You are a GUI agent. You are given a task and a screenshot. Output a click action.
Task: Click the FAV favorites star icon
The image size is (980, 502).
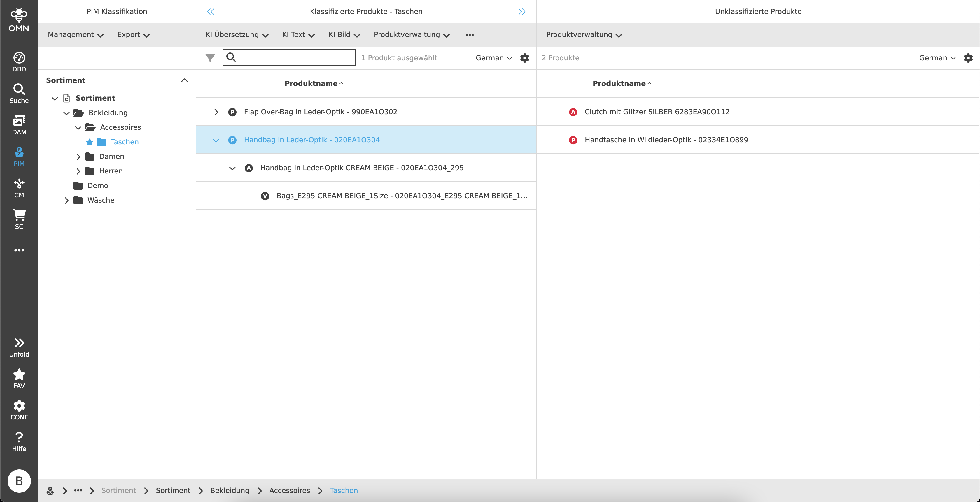19,378
